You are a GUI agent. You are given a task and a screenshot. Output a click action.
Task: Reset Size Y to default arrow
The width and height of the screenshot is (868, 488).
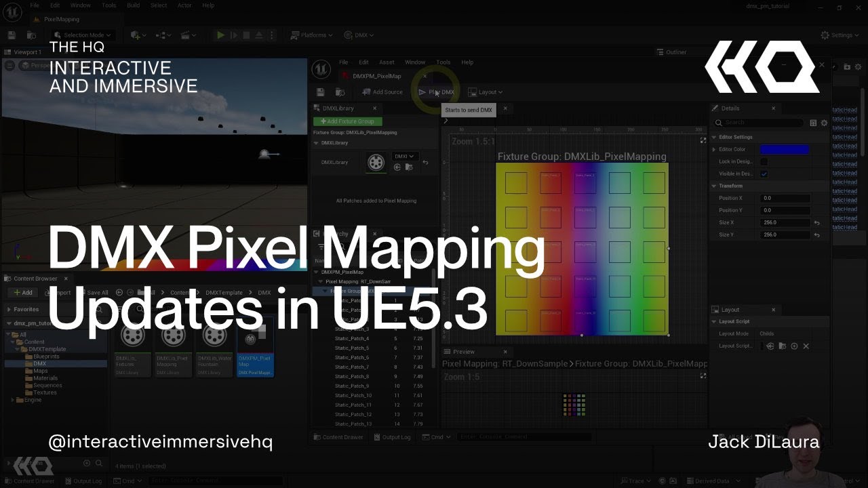pyautogui.click(x=817, y=235)
